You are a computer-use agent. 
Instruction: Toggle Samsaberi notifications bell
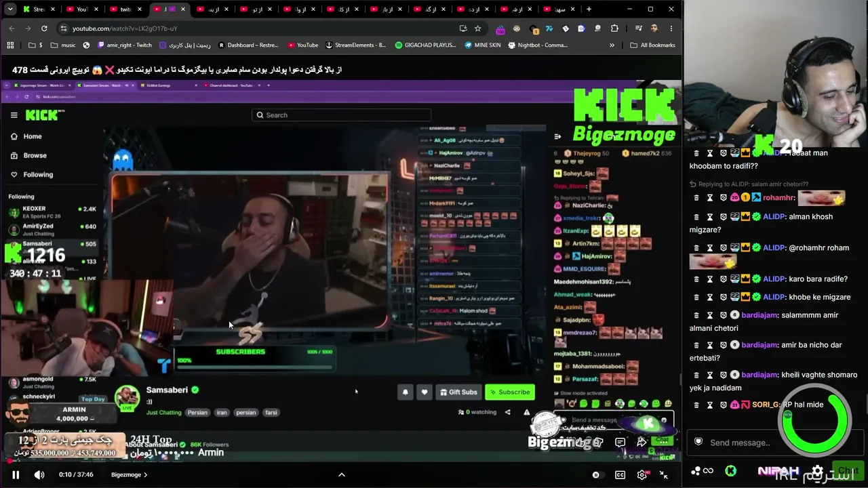click(406, 392)
